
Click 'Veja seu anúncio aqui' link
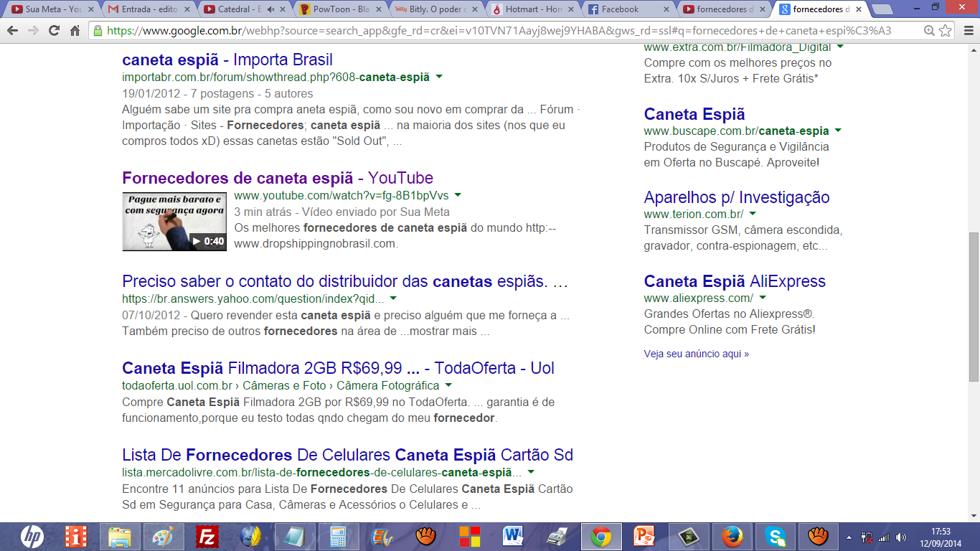[697, 354]
